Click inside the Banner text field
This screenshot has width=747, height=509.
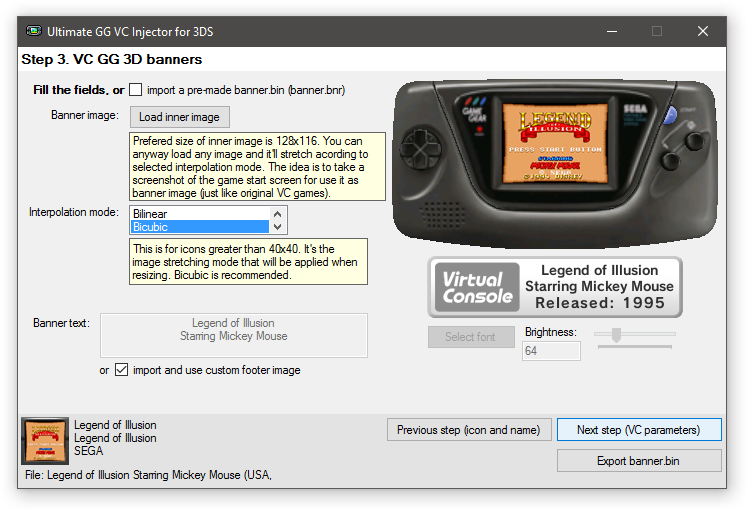[x=233, y=335]
